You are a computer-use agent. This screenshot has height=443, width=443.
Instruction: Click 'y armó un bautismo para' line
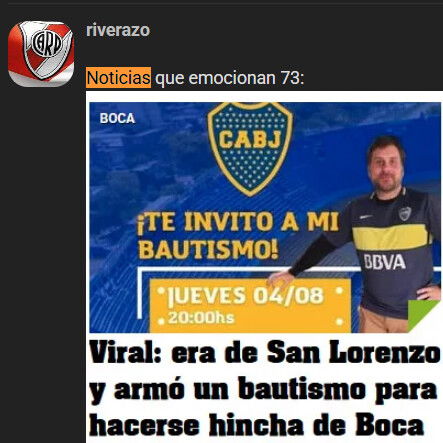(x=263, y=390)
